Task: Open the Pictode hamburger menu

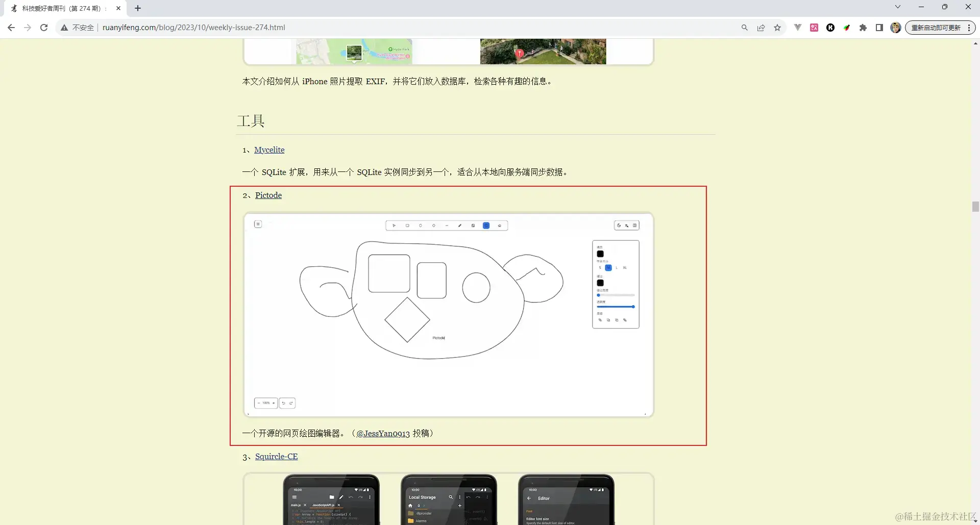Action: [x=258, y=224]
